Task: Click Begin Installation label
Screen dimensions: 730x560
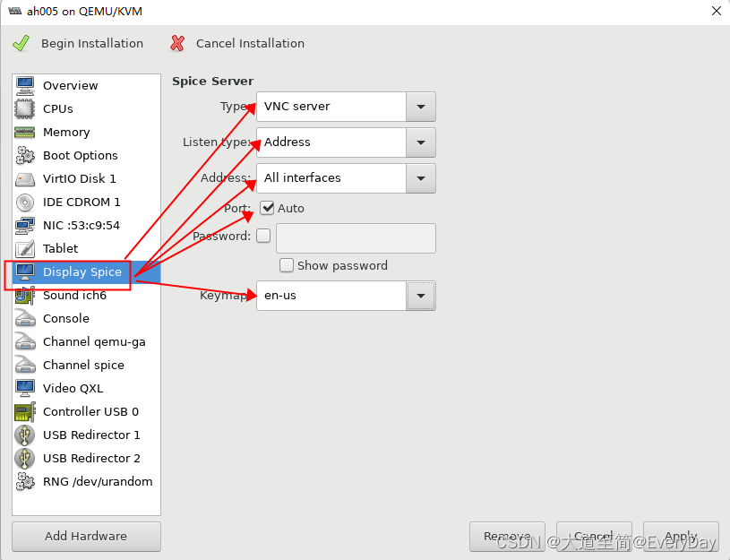Action: coord(92,43)
